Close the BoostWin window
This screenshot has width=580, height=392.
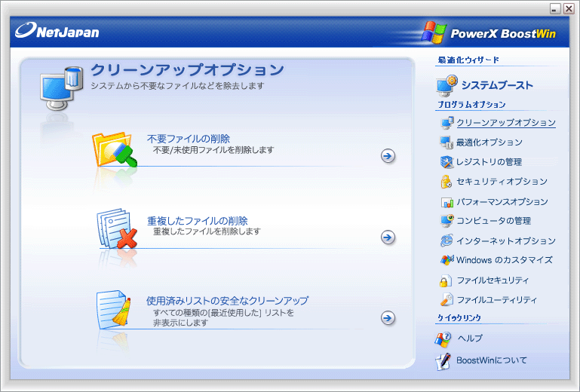(569, 8)
